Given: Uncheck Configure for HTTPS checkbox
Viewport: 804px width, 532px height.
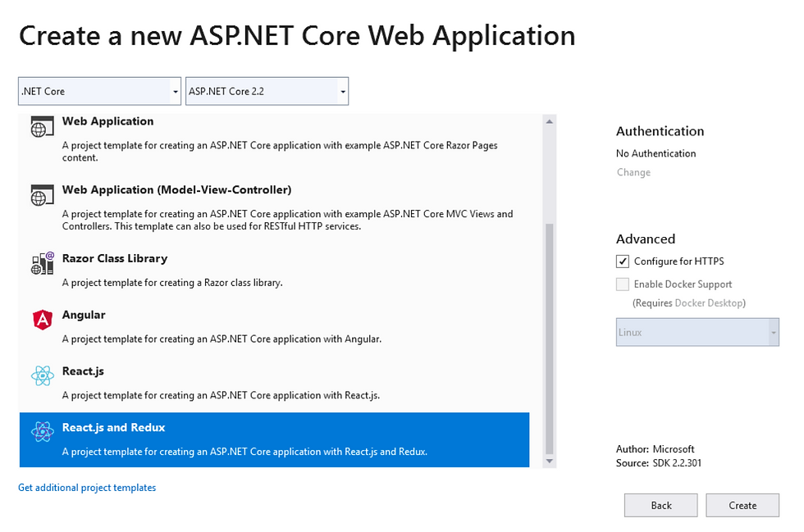Looking at the screenshot, I should click(x=623, y=261).
